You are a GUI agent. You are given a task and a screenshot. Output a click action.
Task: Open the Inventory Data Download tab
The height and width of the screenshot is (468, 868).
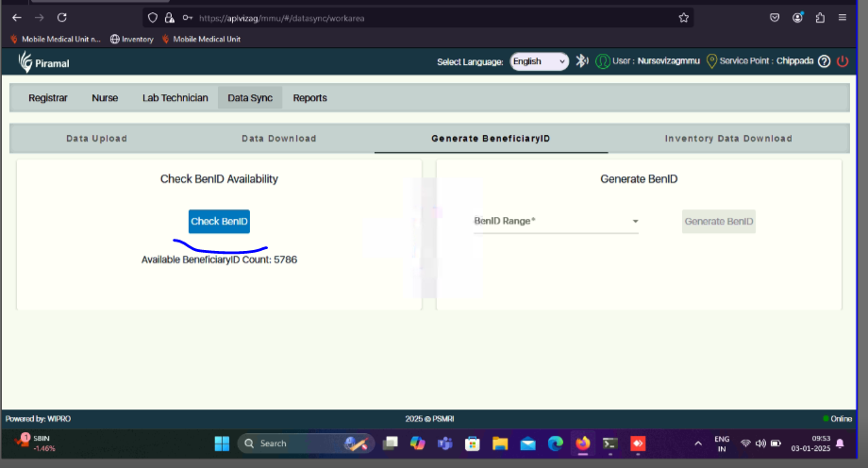coord(727,139)
